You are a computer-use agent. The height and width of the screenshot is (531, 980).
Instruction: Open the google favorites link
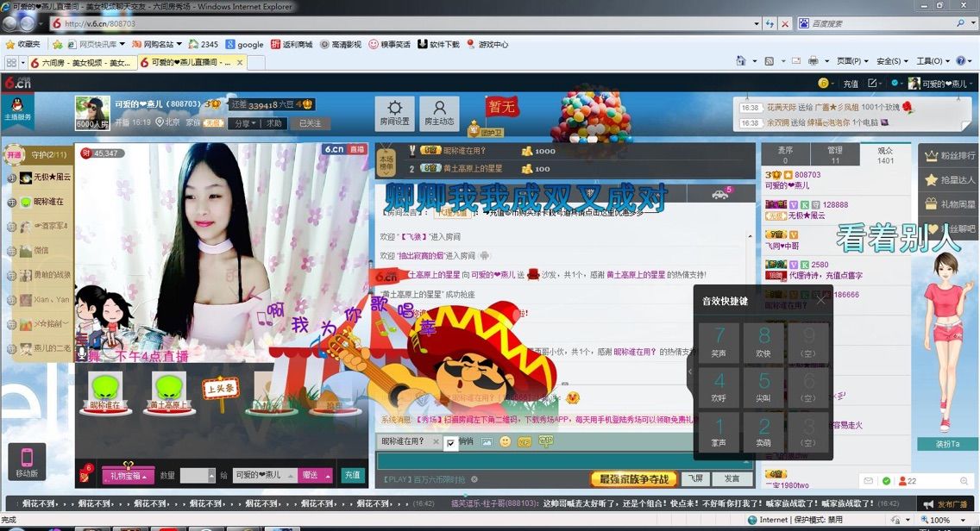[x=244, y=44]
